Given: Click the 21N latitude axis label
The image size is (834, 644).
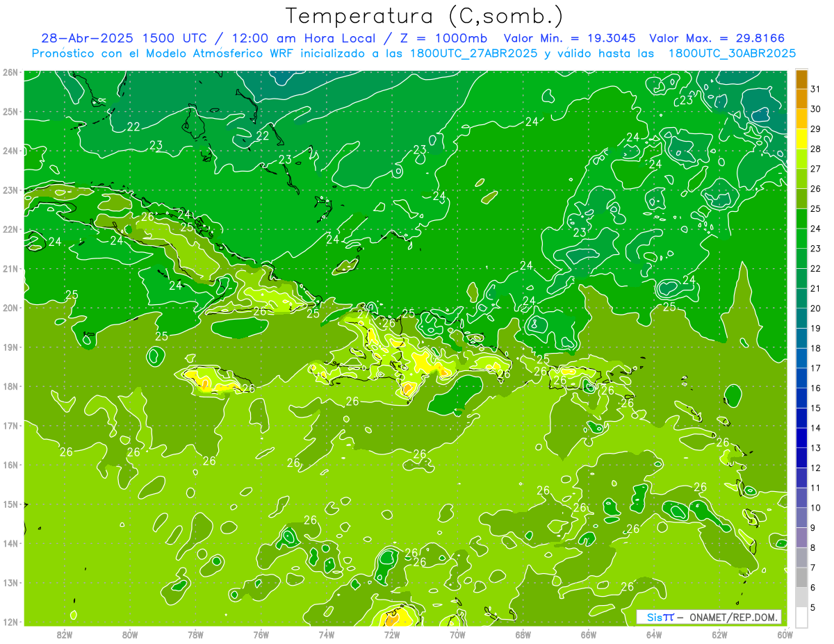Looking at the screenshot, I should click(x=10, y=268).
